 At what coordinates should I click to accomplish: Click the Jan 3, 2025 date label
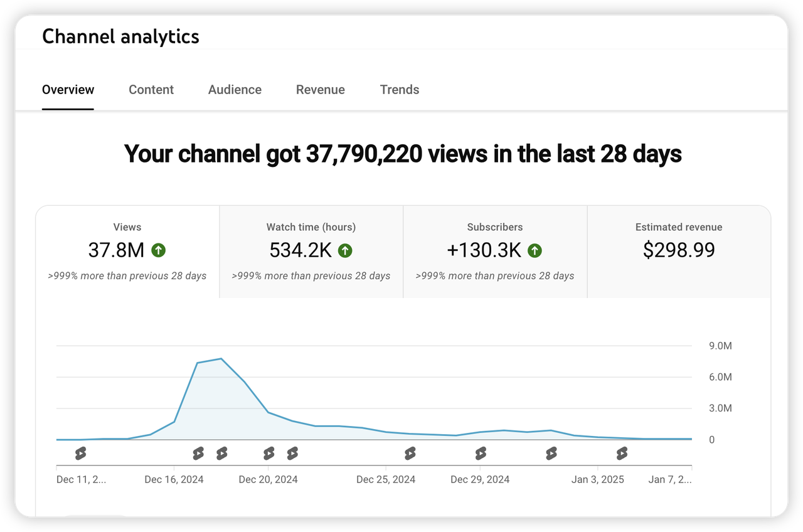[x=598, y=479]
